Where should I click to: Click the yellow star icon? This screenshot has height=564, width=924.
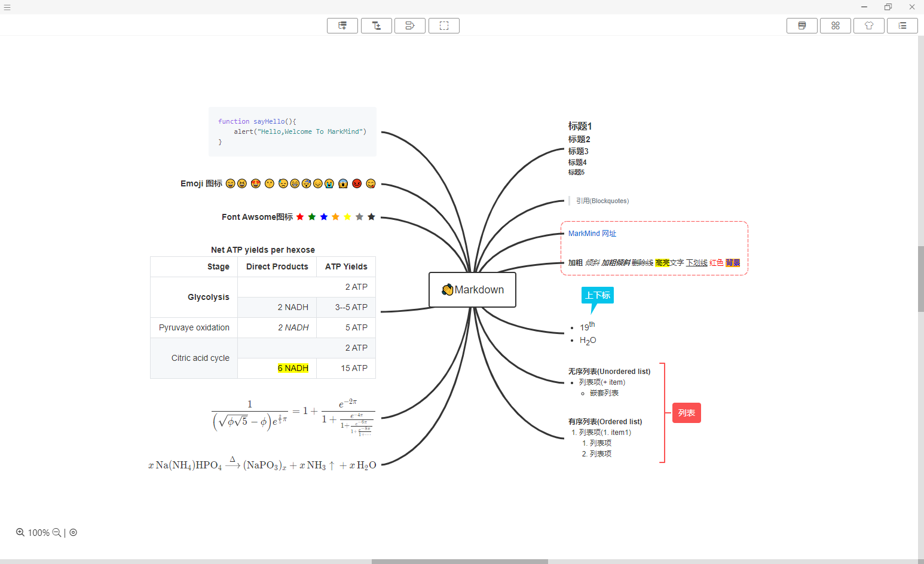(x=347, y=217)
